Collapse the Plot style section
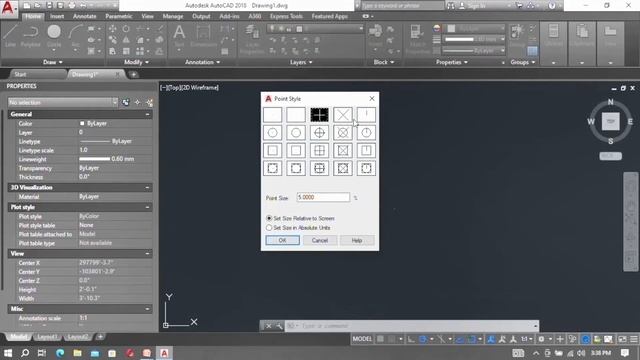 point(147,207)
